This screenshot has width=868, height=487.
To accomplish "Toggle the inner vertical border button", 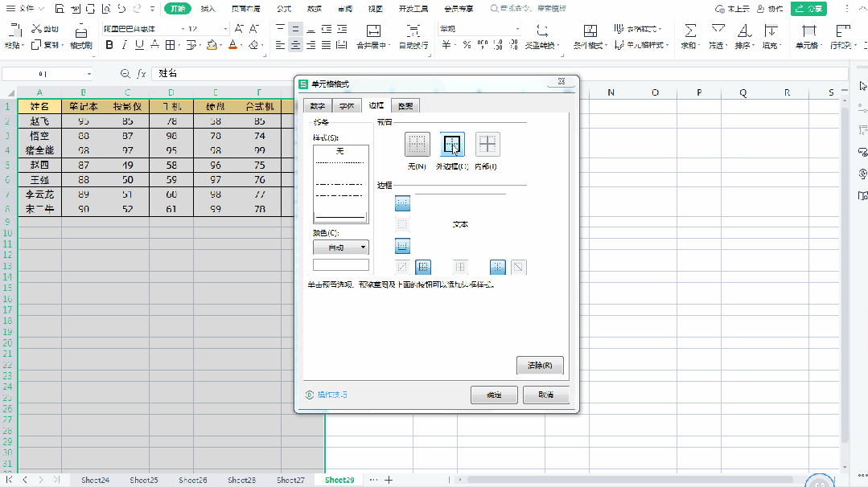I will click(460, 267).
